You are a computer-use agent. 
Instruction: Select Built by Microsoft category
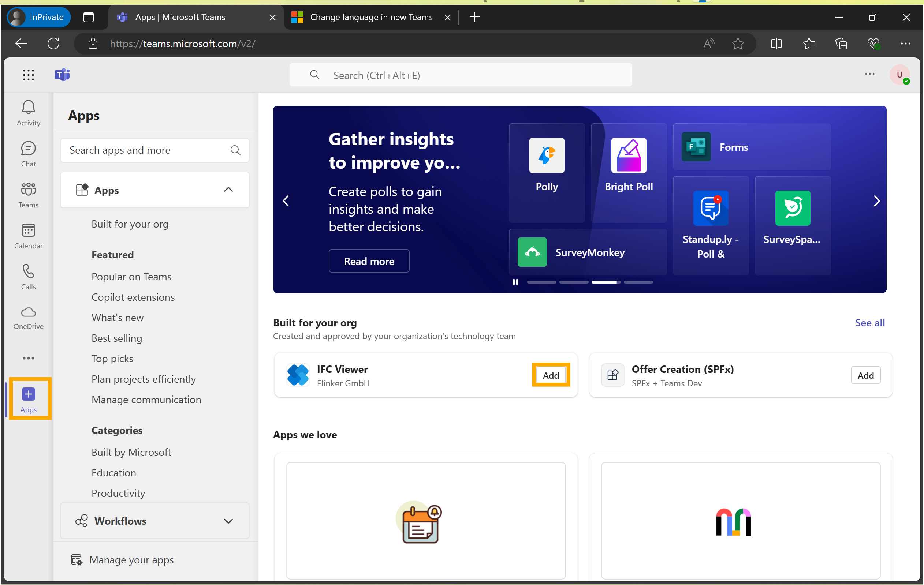click(x=131, y=452)
